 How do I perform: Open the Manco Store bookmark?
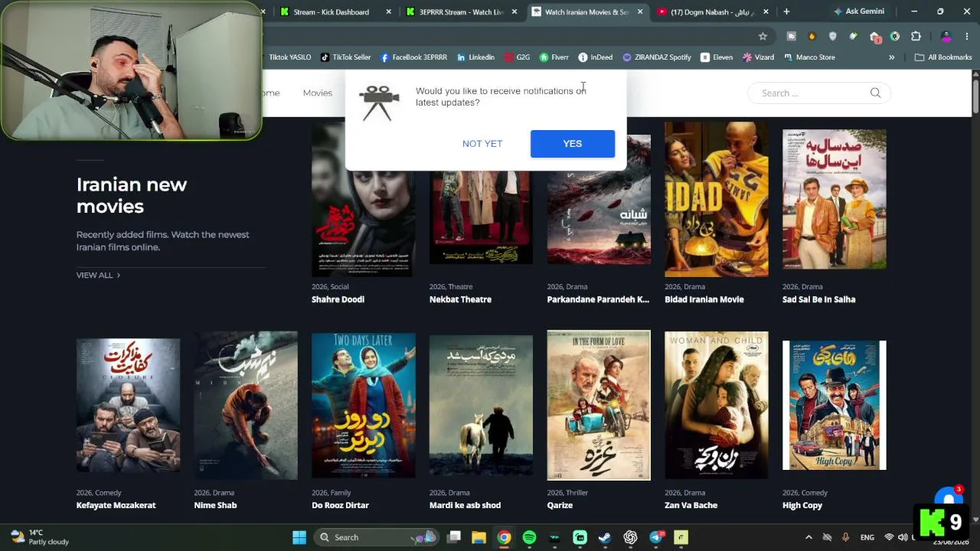(809, 57)
